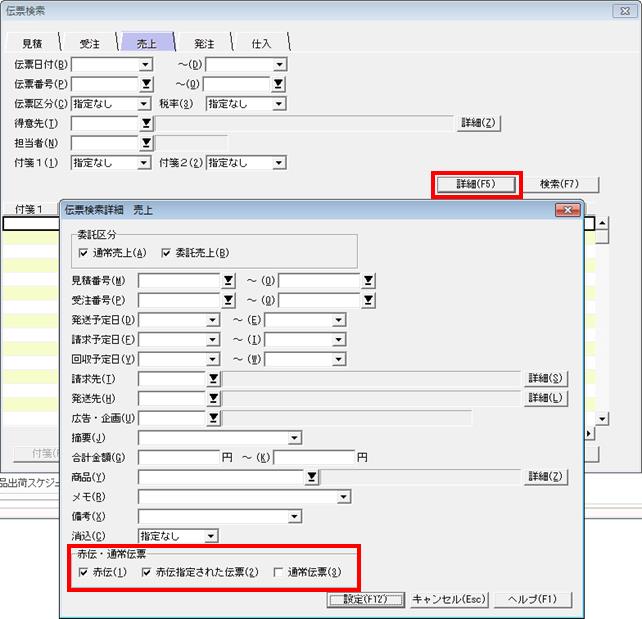Open lookup icon beside 伝票番号(P) field
Image resolution: width=642 pixels, height=619 pixels.
146,84
